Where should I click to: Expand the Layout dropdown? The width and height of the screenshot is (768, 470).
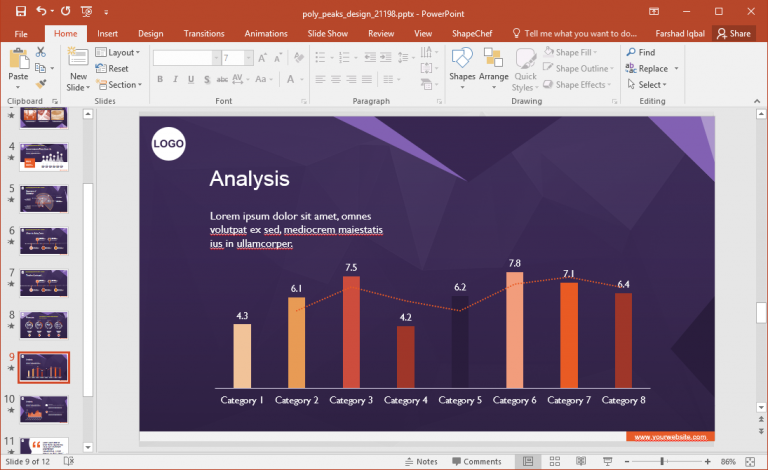click(x=120, y=52)
